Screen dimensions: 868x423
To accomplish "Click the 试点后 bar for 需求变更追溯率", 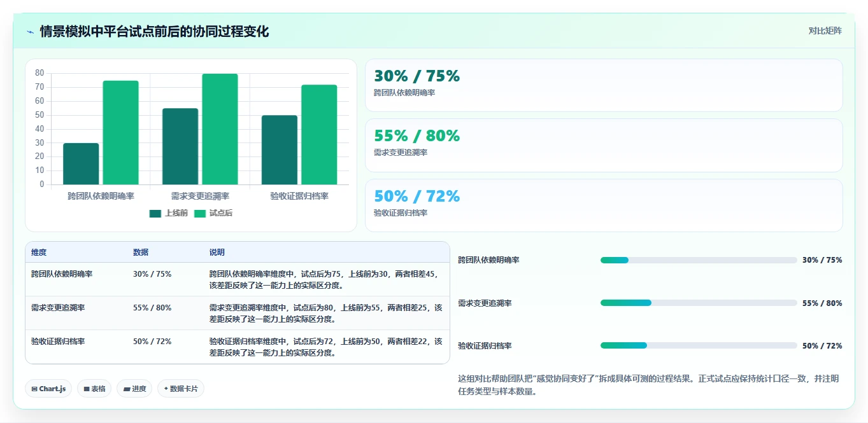I will click(x=220, y=129).
